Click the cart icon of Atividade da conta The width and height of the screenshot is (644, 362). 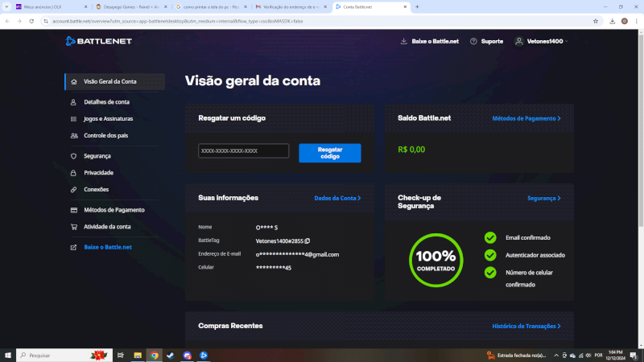(74, 227)
